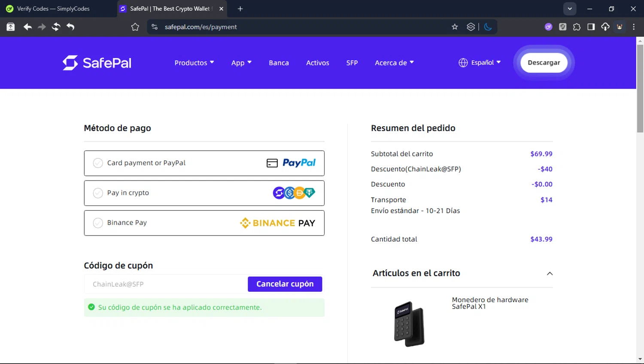Click Envío estándar - 10-21 Días text
This screenshot has height=364, width=644.
point(415,211)
